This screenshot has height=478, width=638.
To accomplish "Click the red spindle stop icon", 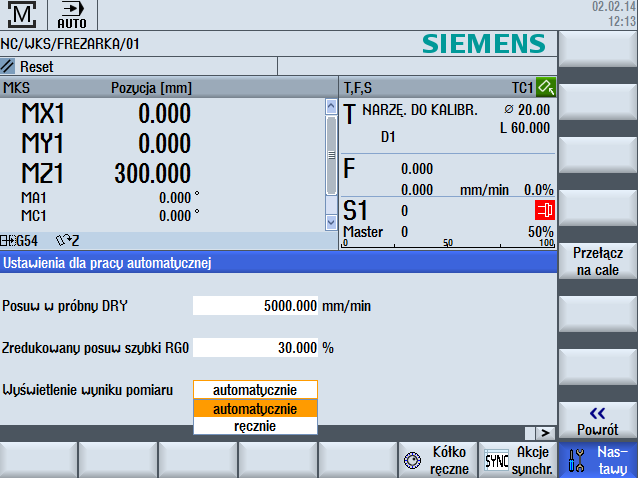I will coord(544,210).
